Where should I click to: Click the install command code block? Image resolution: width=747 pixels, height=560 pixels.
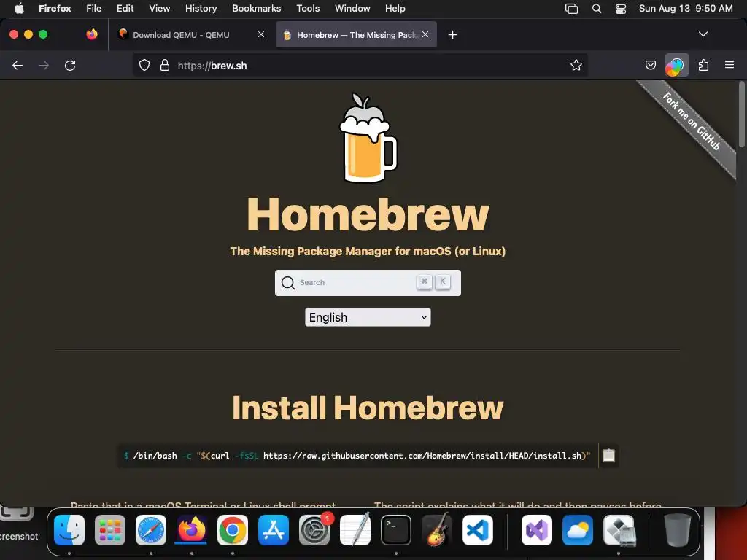point(357,456)
